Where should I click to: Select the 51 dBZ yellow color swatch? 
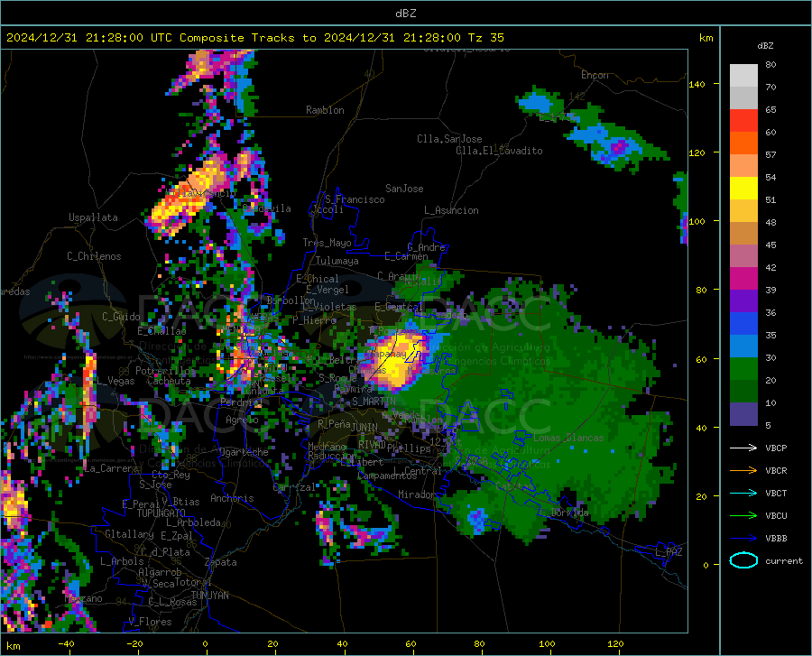743,189
